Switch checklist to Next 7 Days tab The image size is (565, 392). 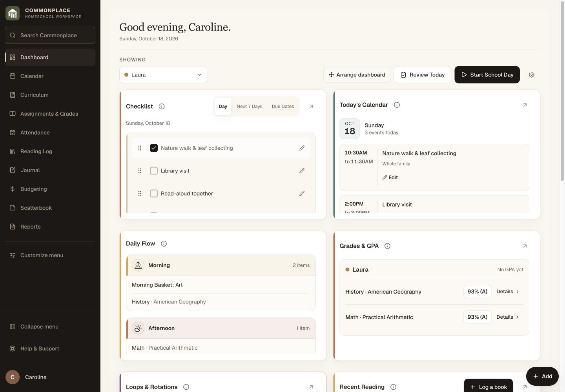[250, 106]
